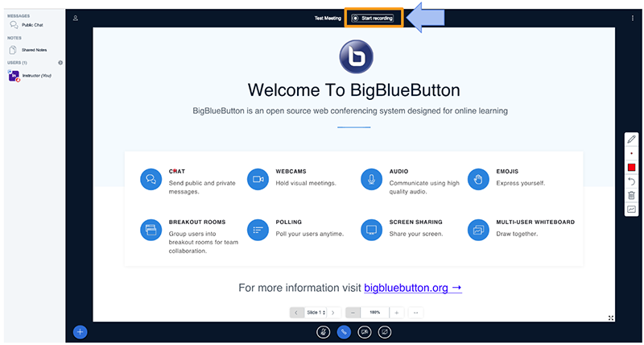
Task: Click the POLLING label on slide
Action: 289,222
